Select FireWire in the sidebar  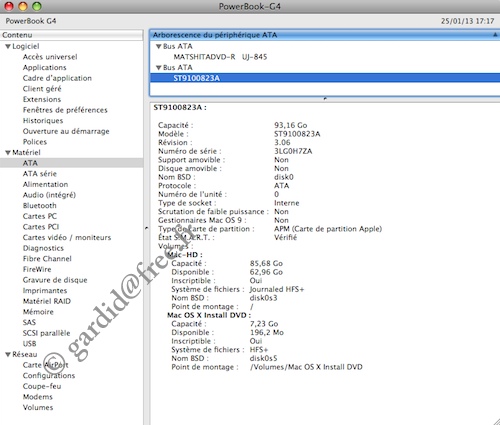(37, 269)
